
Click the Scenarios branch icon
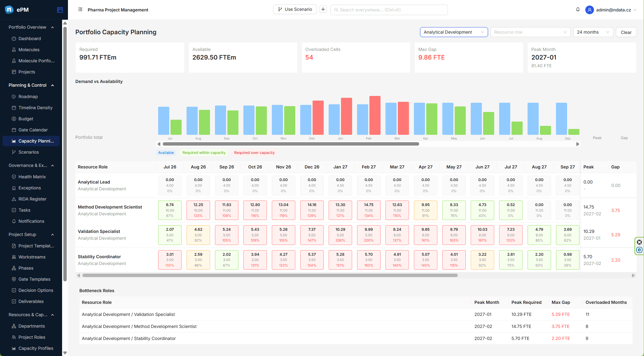pyautogui.click(x=14, y=152)
